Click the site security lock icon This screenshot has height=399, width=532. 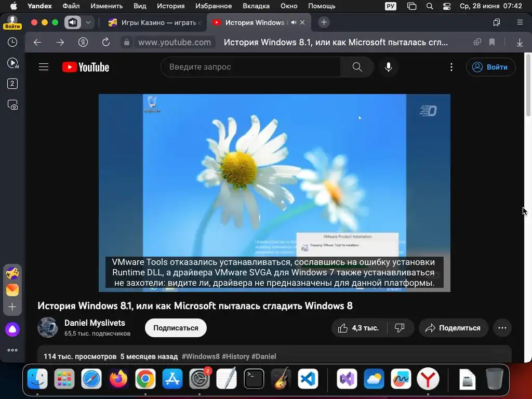[127, 42]
